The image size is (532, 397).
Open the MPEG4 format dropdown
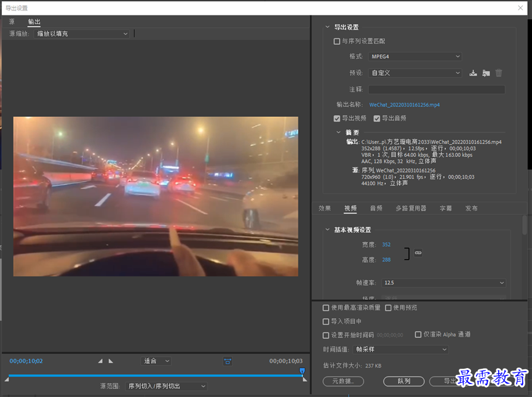[415, 57]
